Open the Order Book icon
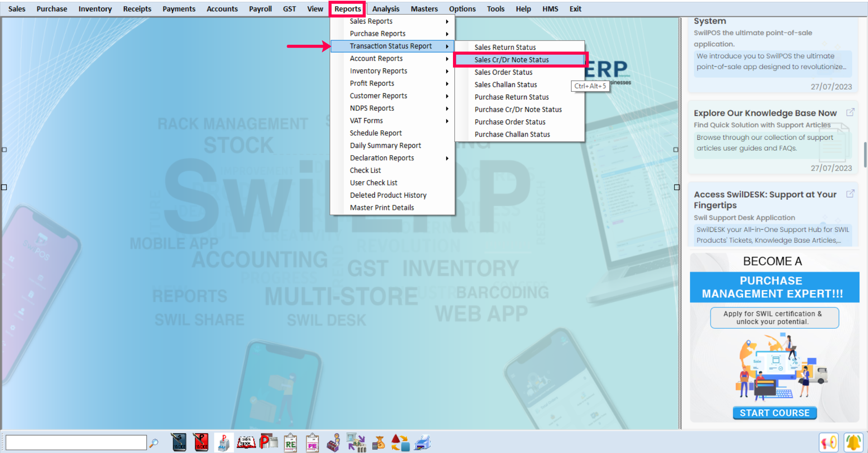 tap(246, 443)
